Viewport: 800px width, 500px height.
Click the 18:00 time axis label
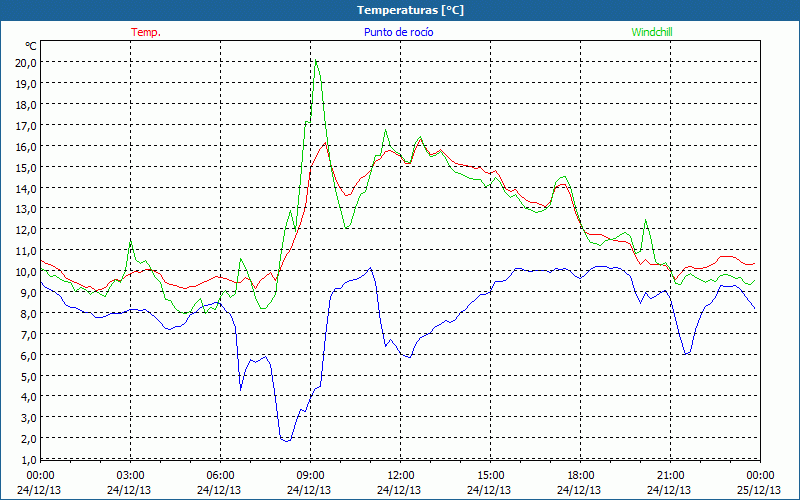click(581, 476)
